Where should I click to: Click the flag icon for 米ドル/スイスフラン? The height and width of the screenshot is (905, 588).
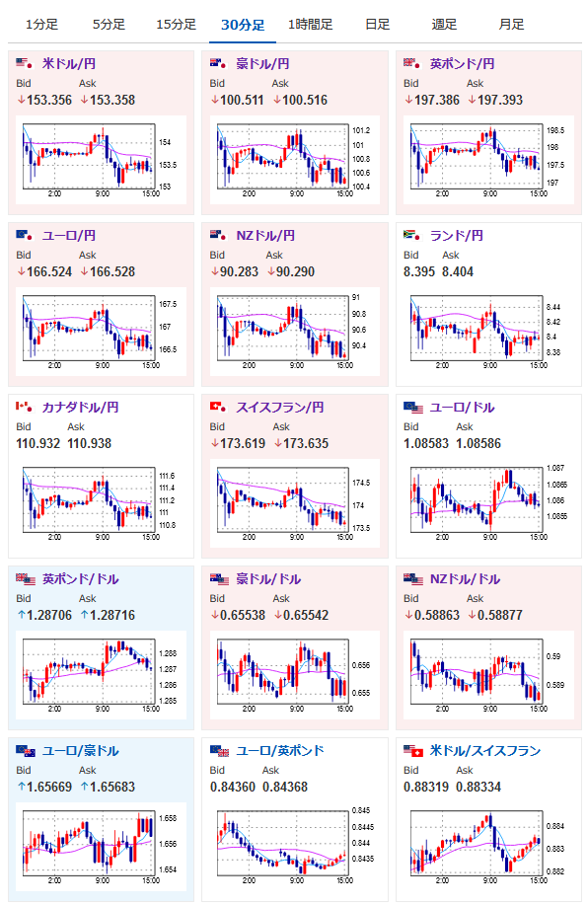413,751
